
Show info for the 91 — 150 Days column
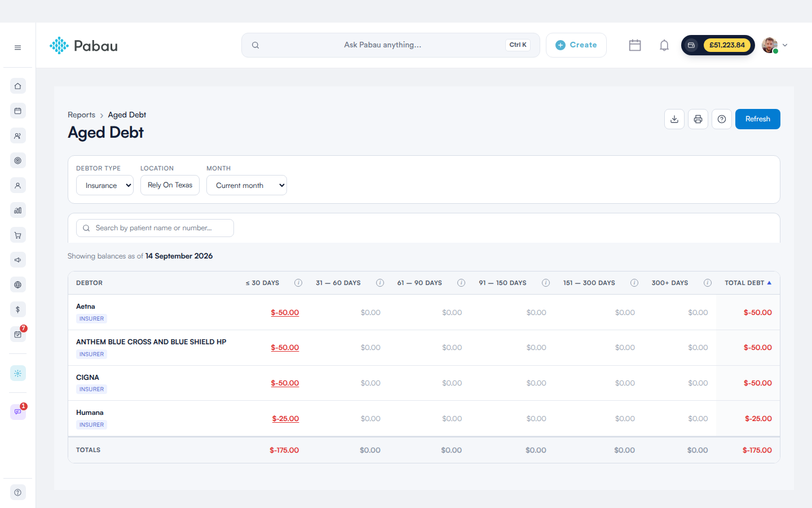tap(546, 283)
